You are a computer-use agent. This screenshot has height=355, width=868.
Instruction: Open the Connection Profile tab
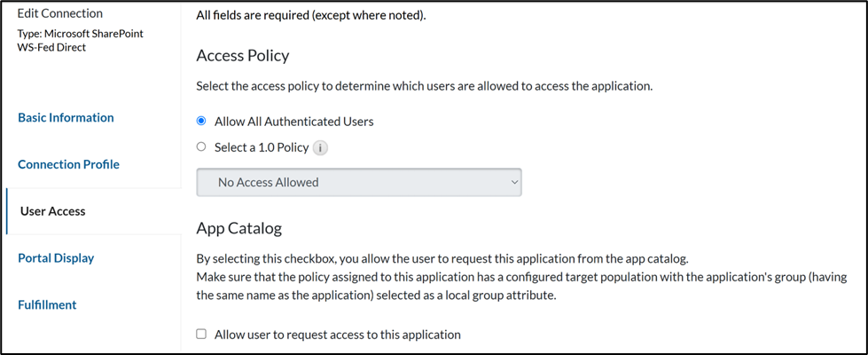68,164
